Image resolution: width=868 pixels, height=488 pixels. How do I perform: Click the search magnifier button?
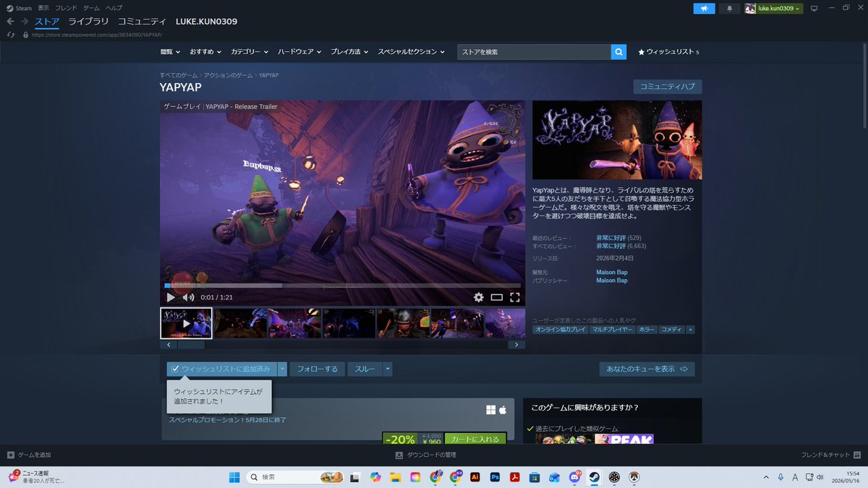click(x=618, y=52)
